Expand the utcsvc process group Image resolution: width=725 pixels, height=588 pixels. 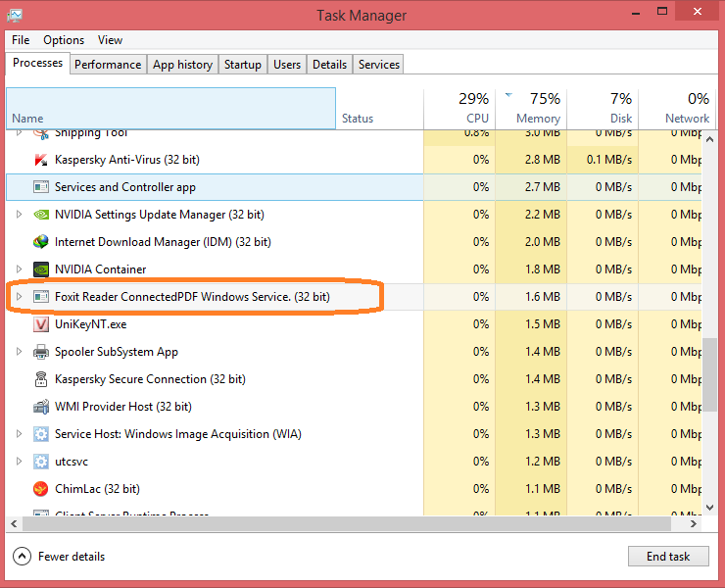19,462
